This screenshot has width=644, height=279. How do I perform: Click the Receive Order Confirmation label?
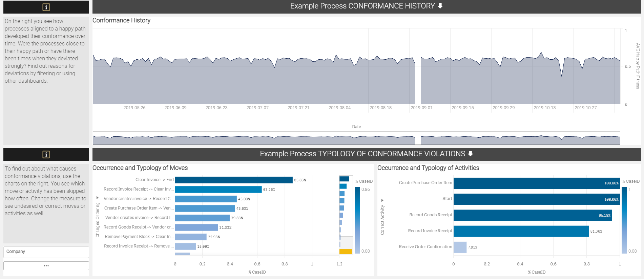click(x=425, y=247)
